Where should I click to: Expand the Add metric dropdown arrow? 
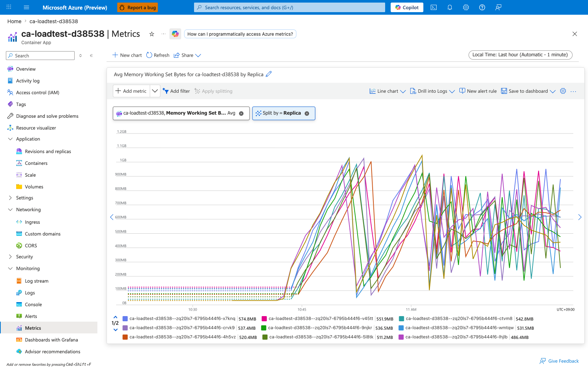[155, 91]
